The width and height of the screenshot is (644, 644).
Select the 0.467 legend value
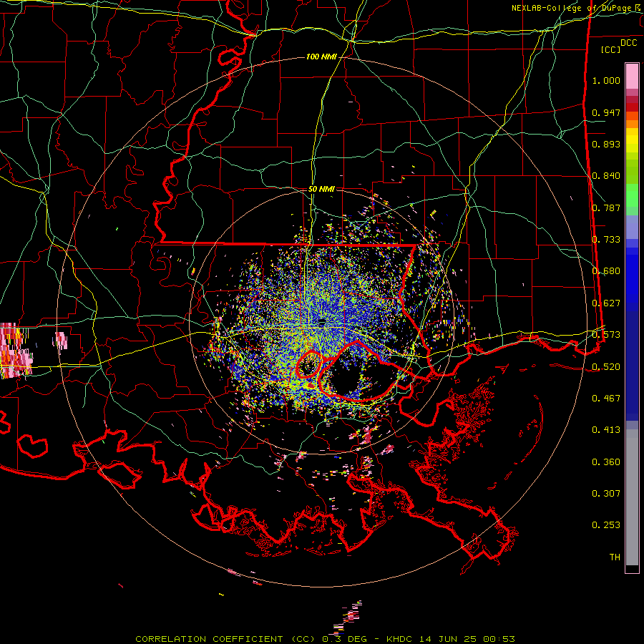(x=606, y=399)
